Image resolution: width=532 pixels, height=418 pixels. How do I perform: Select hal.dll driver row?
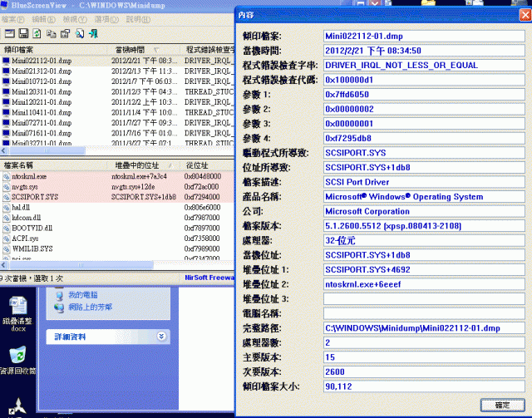pyautogui.click(x=117, y=207)
